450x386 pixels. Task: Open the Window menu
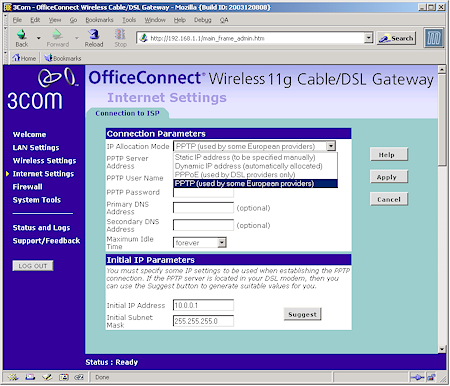pyautogui.click(x=155, y=20)
